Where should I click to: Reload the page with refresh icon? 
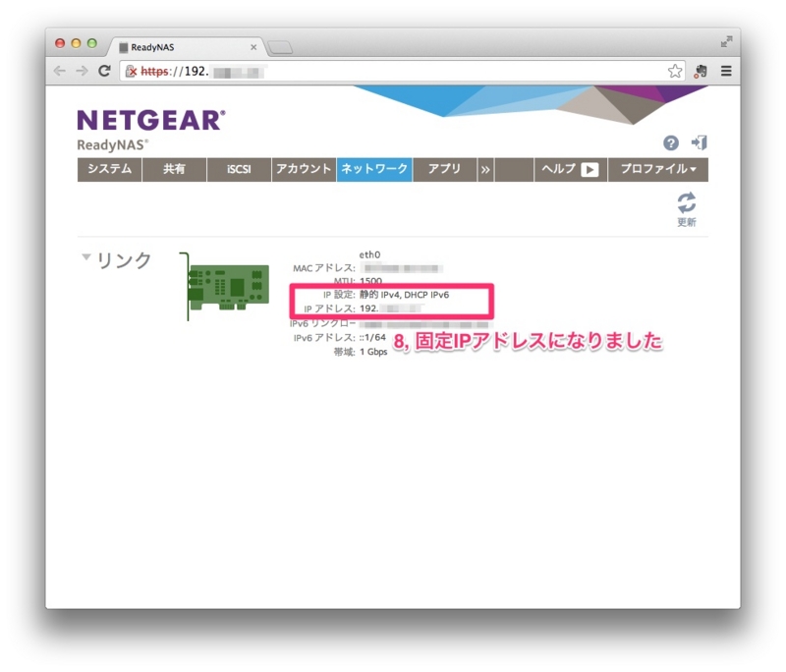pyautogui.click(x=104, y=71)
